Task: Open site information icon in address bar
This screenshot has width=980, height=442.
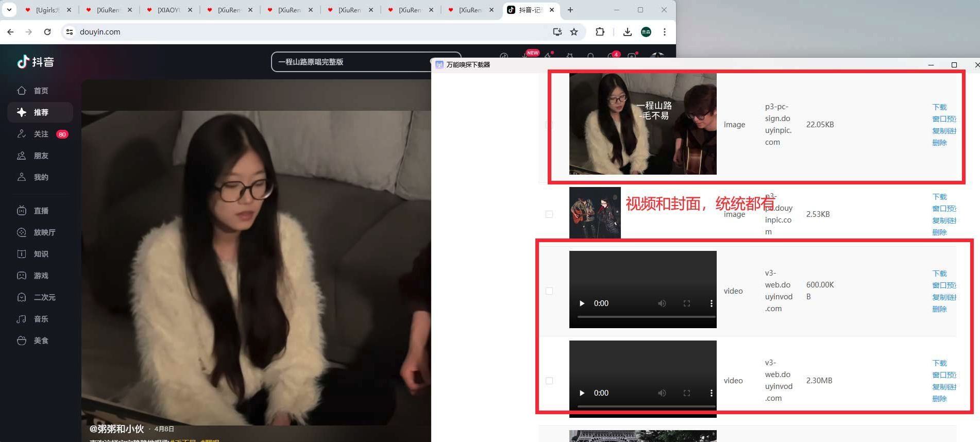Action: point(70,32)
